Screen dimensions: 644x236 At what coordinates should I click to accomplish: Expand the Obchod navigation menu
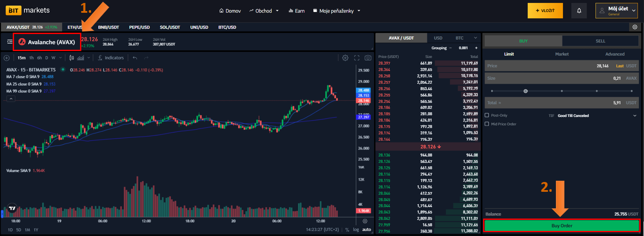(264, 11)
